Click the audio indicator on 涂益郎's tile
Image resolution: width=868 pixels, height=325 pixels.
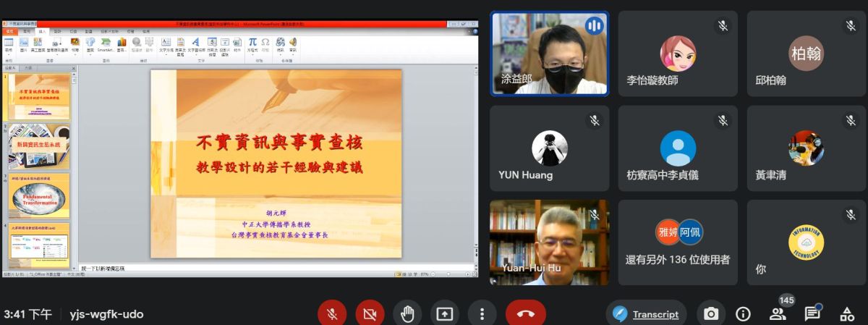pos(594,26)
